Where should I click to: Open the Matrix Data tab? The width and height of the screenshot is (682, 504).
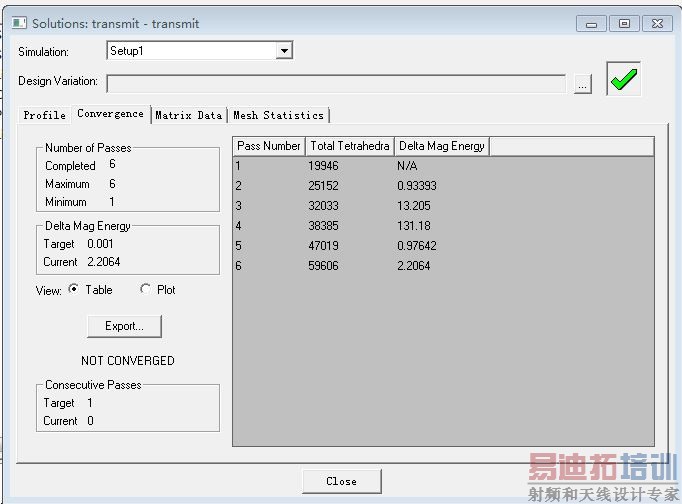(x=188, y=115)
